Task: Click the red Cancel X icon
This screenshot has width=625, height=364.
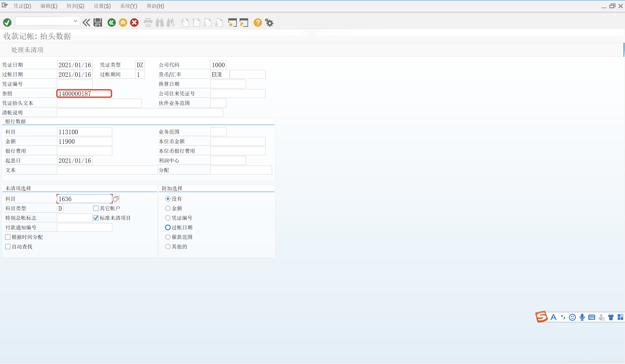Action: coord(134,23)
